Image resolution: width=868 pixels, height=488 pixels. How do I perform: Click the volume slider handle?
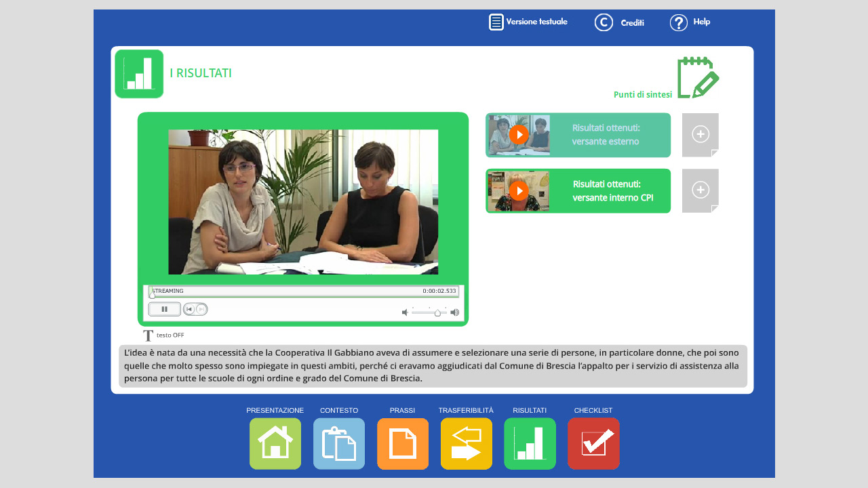click(x=437, y=312)
